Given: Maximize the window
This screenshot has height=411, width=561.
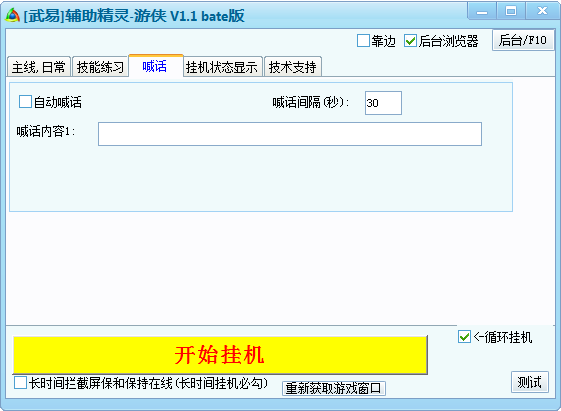Looking at the screenshot, I should click(x=511, y=11).
